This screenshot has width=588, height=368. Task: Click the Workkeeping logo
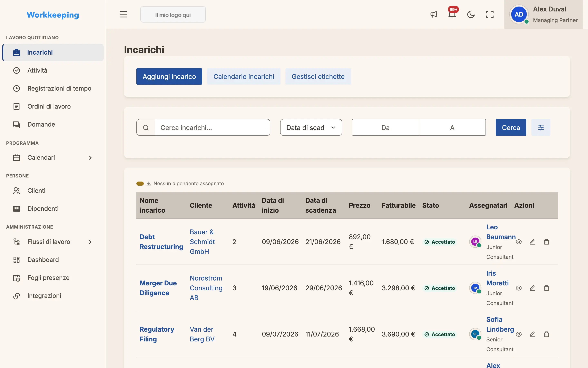(x=53, y=15)
